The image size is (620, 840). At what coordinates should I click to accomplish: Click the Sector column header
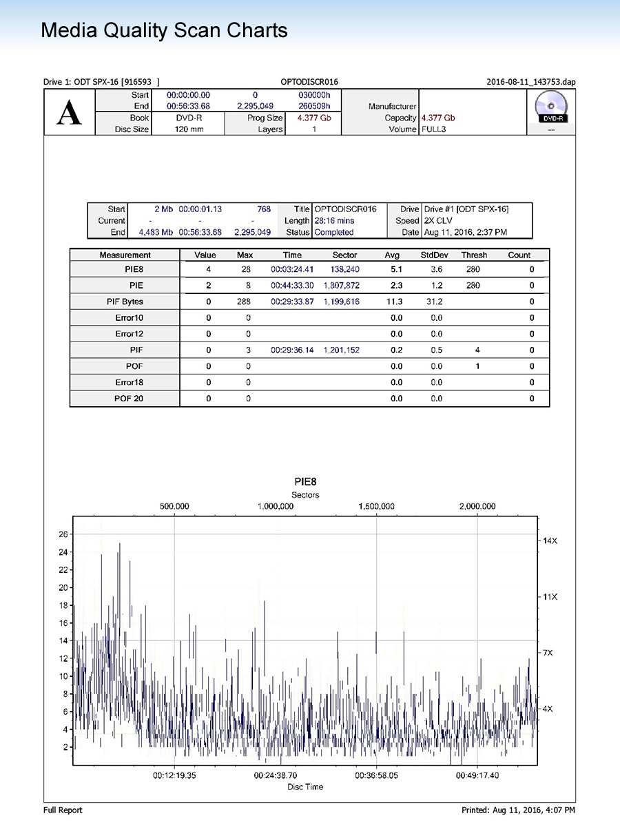point(345,255)
